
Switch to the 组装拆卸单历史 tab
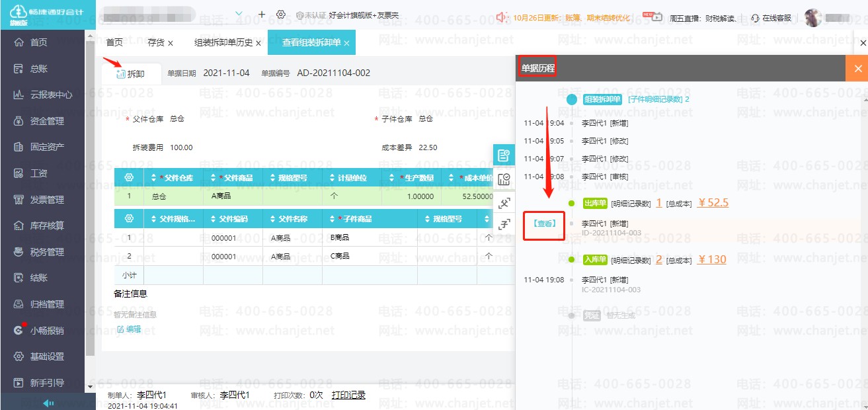[x=223, y=42]
